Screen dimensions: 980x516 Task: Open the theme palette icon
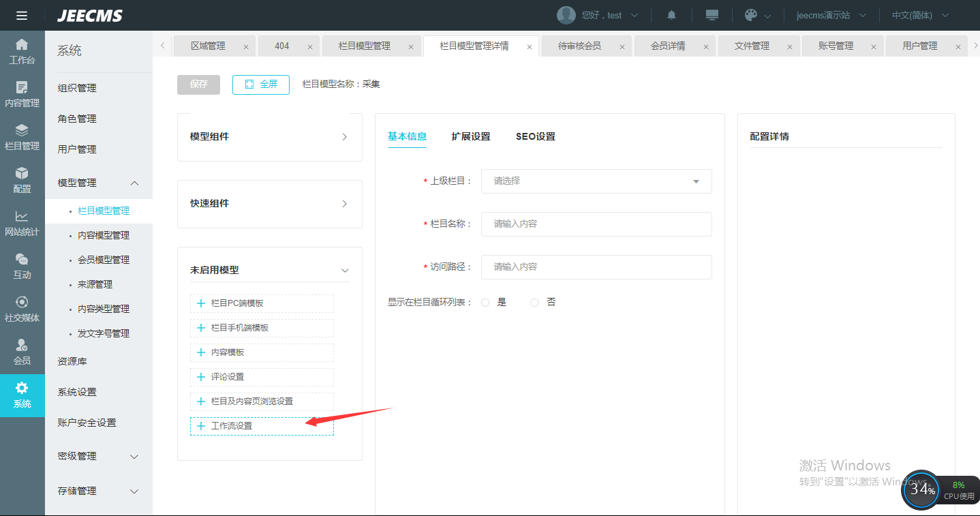751,15
